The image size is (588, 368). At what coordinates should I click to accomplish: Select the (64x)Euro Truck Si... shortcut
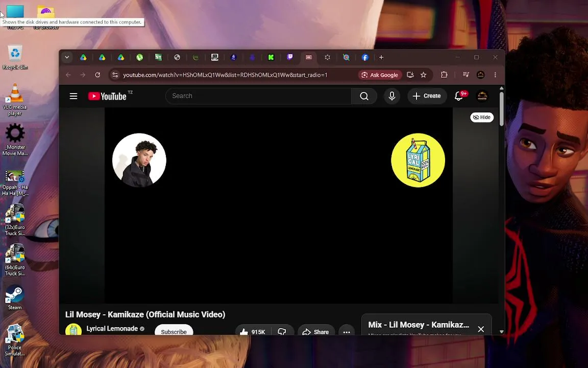[x=15, y=260]
